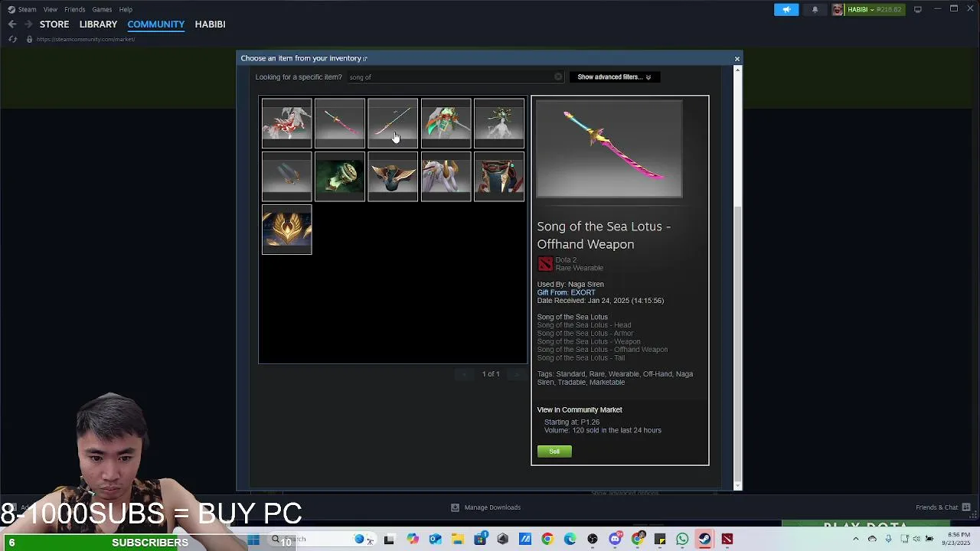Open View in Community Market link
The height and width of the screenshot is (551, 980).
[x=580, y=409]
